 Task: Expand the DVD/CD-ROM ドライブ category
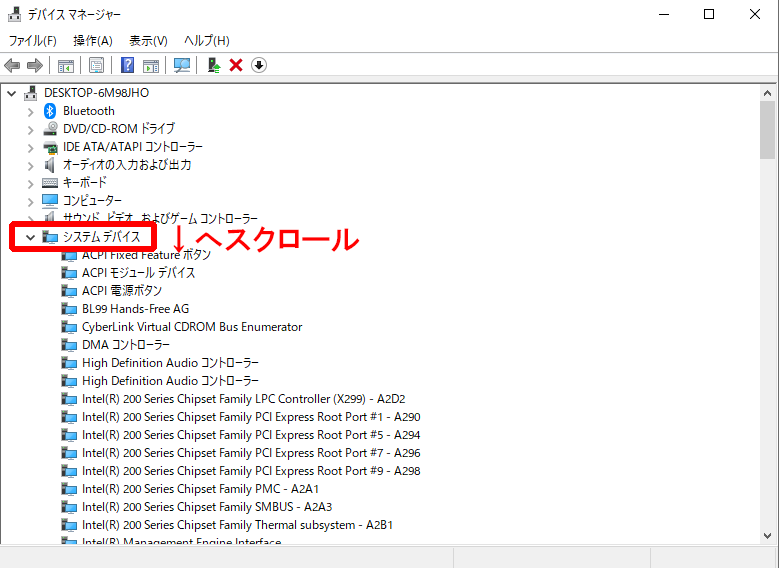(x=30, y=130)
